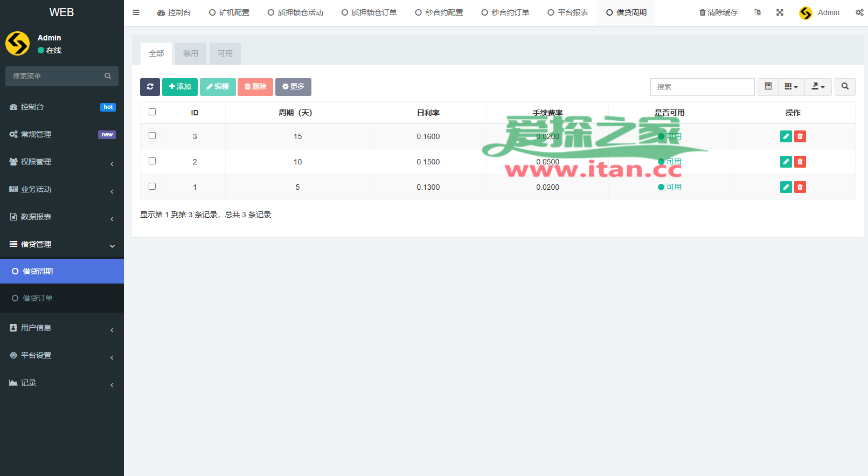
Task: Click the red delete icon for ID 2
Action: point(800,162)
